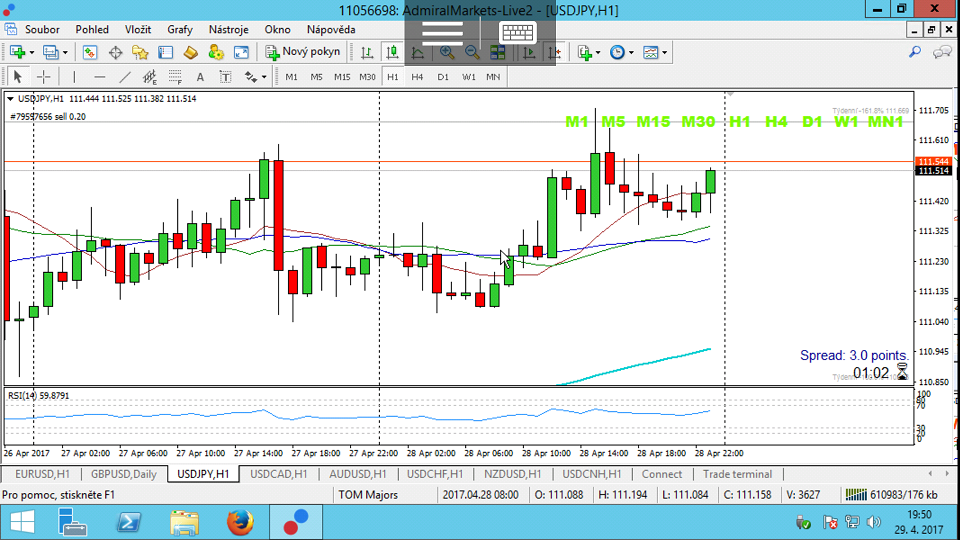Screen dimensions: 960x540
Task: Select the cursor arrow tool
Action: coord(17,77)
